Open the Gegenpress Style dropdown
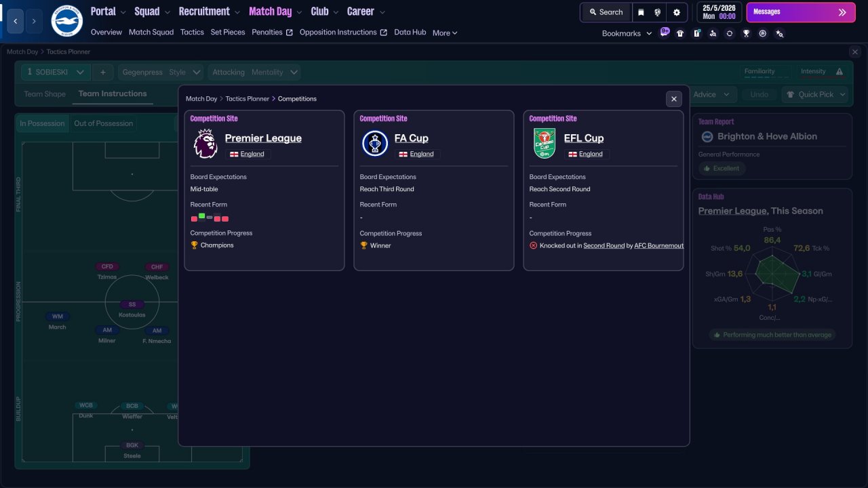Viewport: 868px width, 488px height. pos(161,72)
